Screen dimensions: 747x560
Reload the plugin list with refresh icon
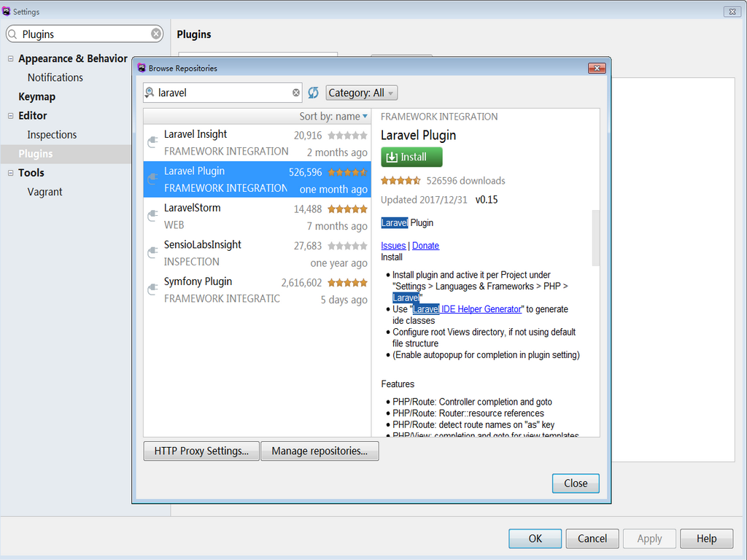(x=313, y=93)
